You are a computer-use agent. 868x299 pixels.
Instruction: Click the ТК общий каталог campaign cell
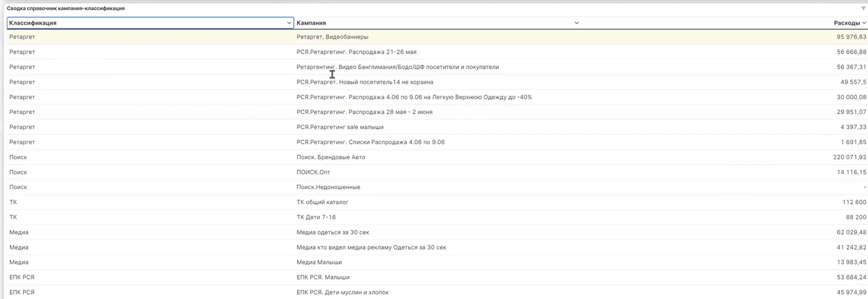pos(322,202)
